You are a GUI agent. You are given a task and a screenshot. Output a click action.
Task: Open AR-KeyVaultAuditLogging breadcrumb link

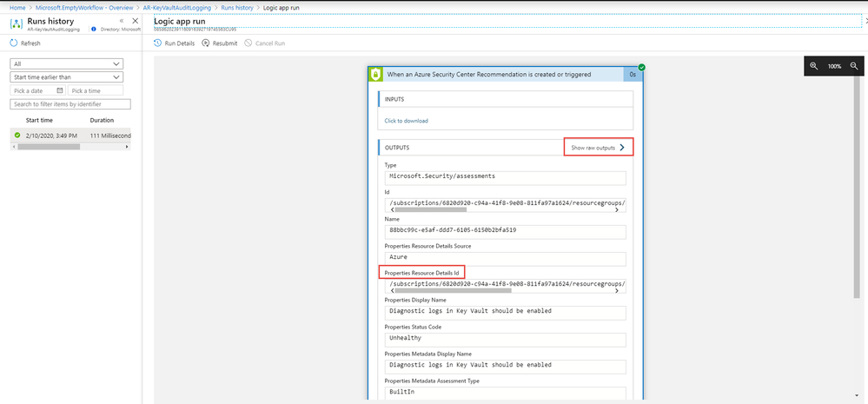[176, 8]
